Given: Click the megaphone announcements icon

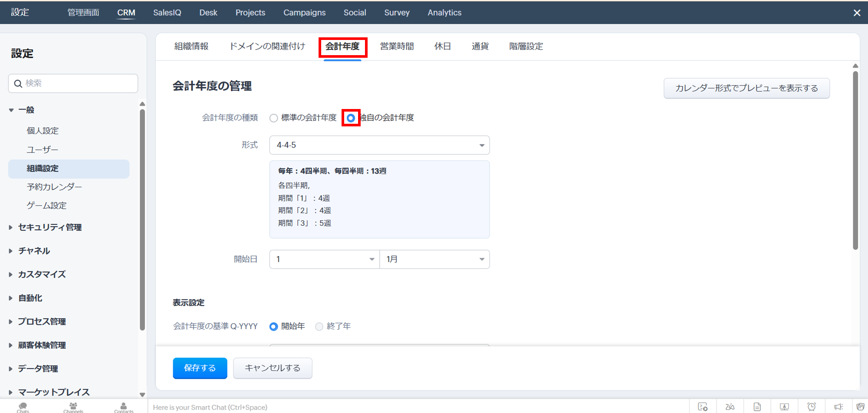Looking at the screenshot, I should 838,407.
